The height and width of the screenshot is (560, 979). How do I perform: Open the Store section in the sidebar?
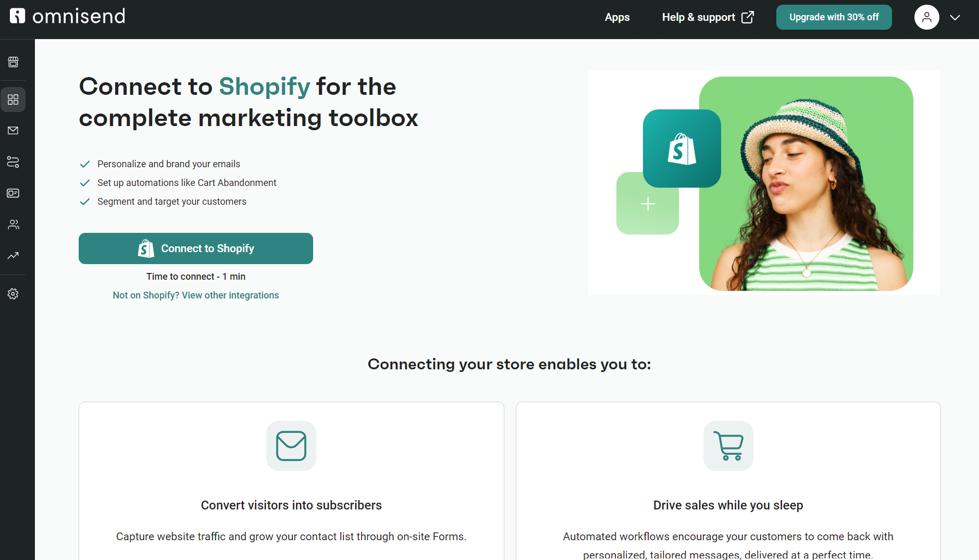pos(13,61)
